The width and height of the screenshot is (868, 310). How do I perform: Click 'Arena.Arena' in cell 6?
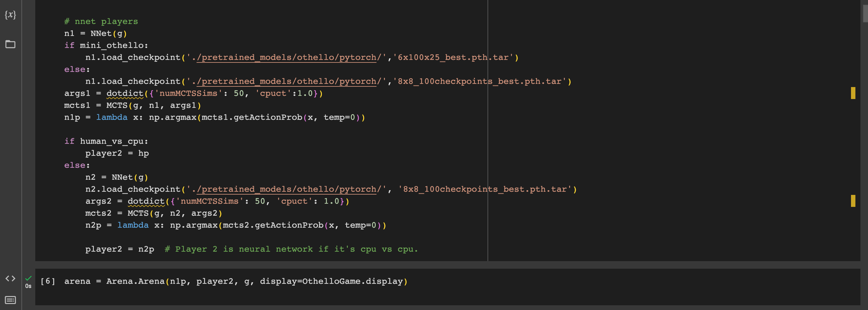pyautogui.click(x=135, y=281)
